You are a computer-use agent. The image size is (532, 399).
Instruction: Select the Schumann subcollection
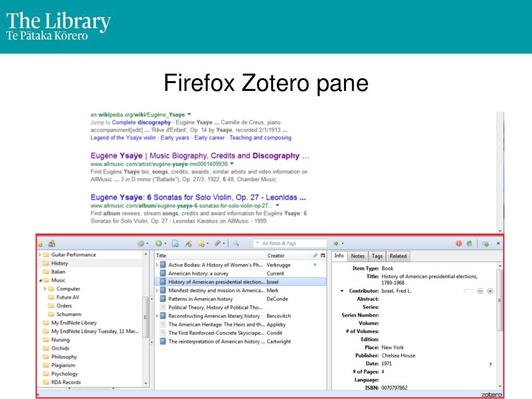(69, 314)
